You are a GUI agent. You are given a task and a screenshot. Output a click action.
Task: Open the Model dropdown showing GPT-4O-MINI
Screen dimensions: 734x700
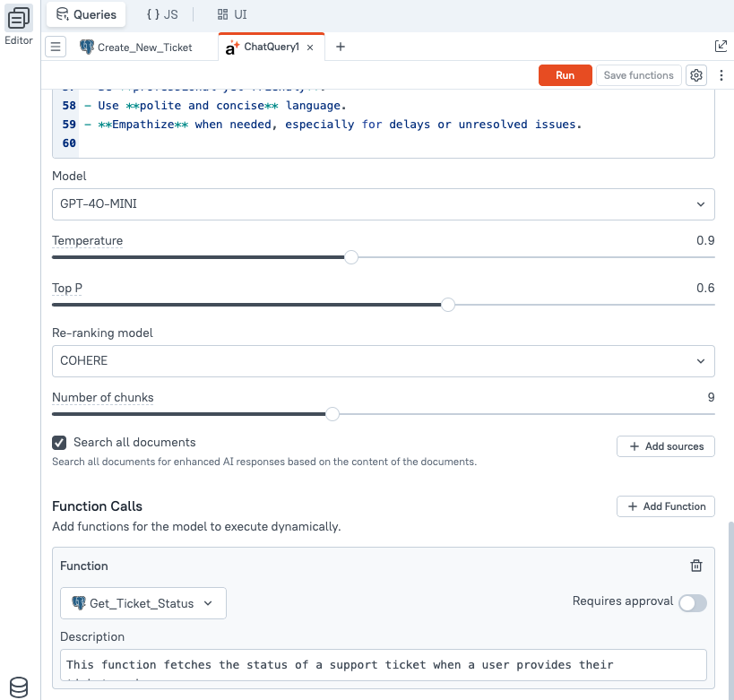tap(383, 204)
